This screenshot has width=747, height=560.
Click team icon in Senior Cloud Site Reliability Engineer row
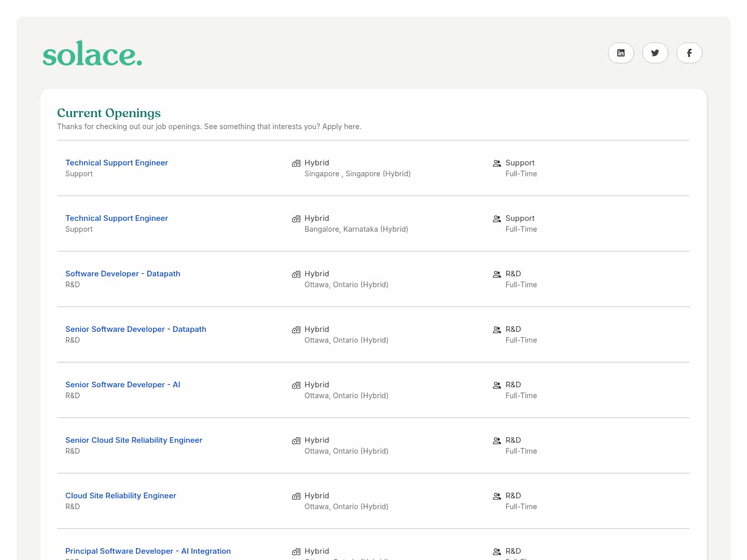click(497, 441)
